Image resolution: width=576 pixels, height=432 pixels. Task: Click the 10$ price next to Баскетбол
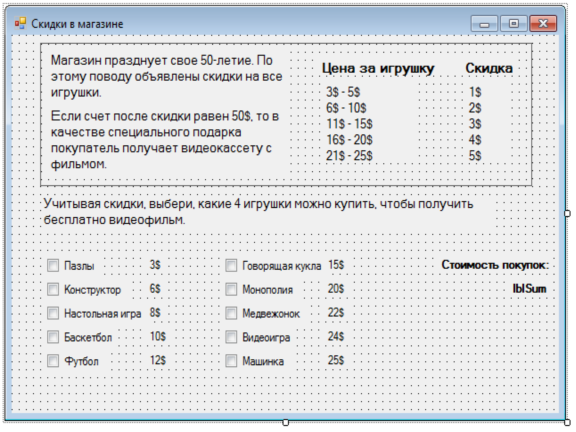pos(158,336)
